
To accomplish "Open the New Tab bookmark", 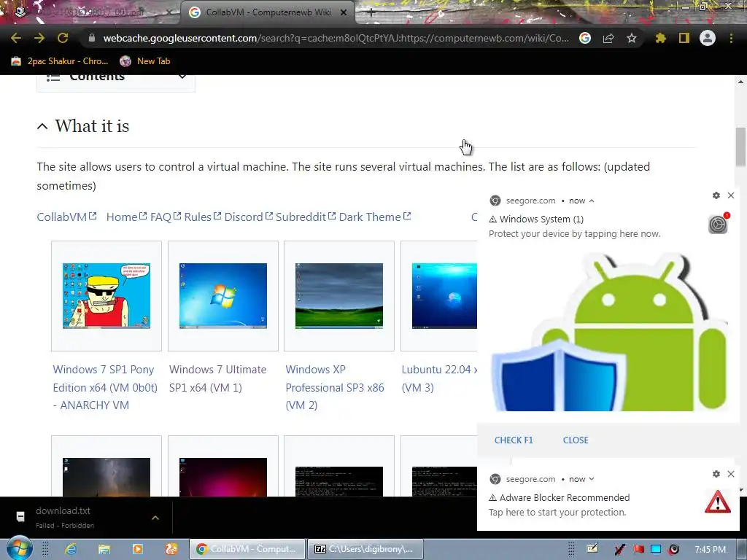I will (x=145, y=61).
